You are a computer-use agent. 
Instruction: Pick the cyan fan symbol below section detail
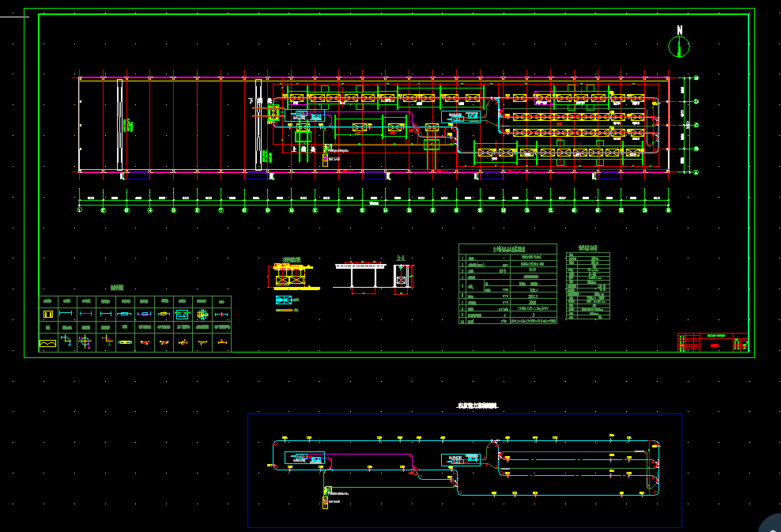(x=284, y=300)
